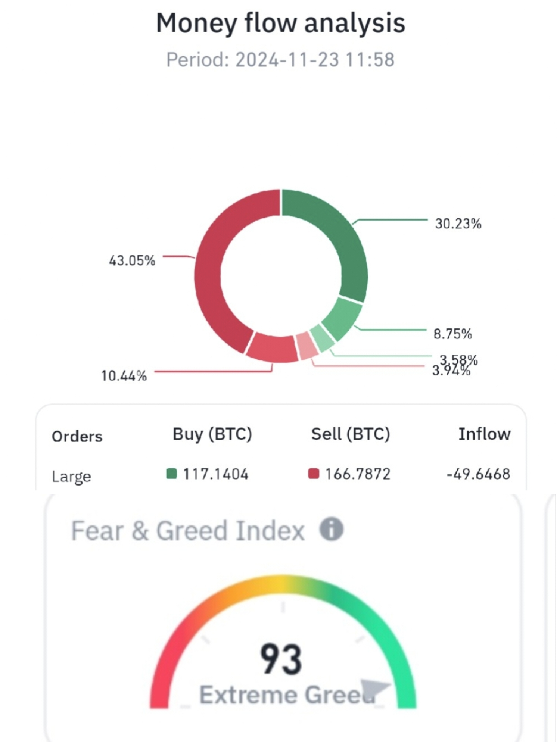The image size is (560, 746).
Task: Click the green Buy legend square
Action: pyautogui.click(x=171, y=474)
